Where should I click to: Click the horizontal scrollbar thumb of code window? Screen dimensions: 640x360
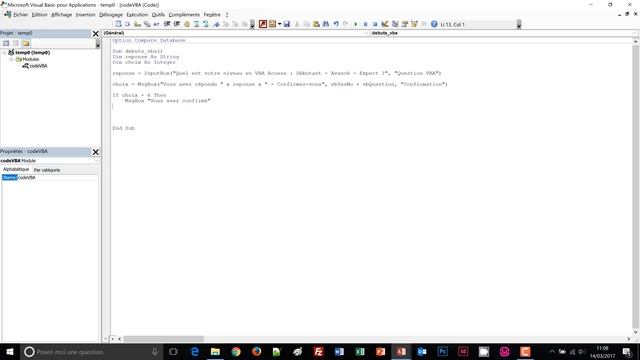(163, 339)
